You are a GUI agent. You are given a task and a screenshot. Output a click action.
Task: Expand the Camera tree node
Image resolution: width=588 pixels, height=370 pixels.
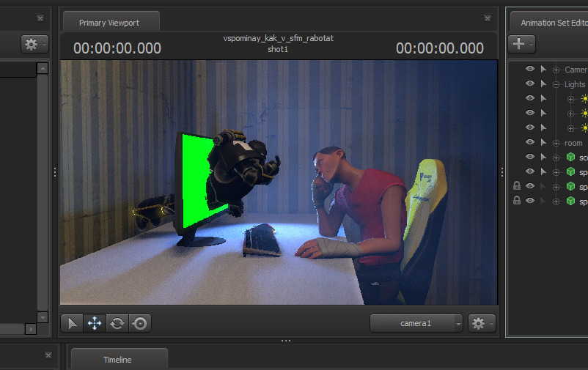[556, 70]
